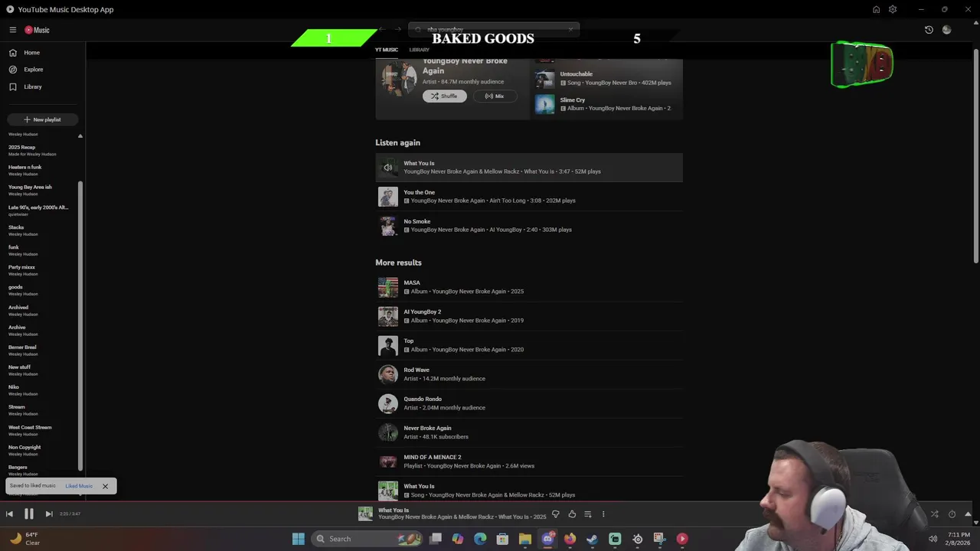Open the listening history clock icon
Viewport: 980px width, 551px height.
point(929,30)
